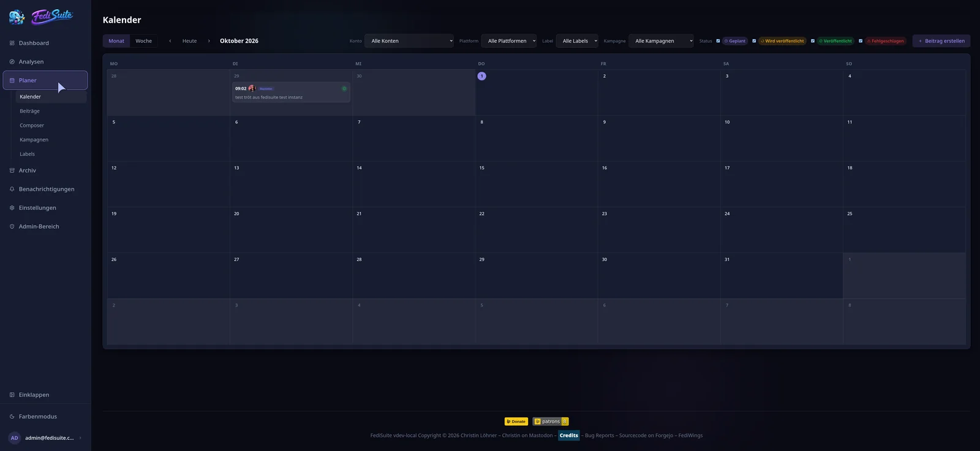Expand the admin@fedisuite account chevron
The image size is (980, 451).
pyautogui.click(x=80, y=438)
